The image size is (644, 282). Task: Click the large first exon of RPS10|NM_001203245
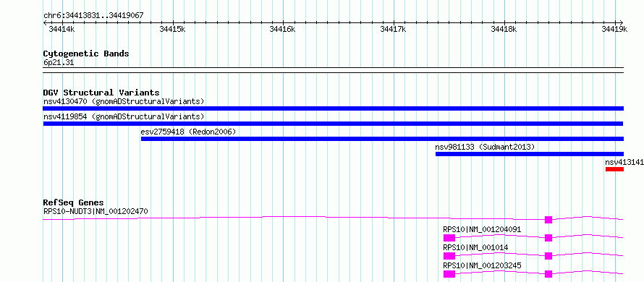coord(449,274)
